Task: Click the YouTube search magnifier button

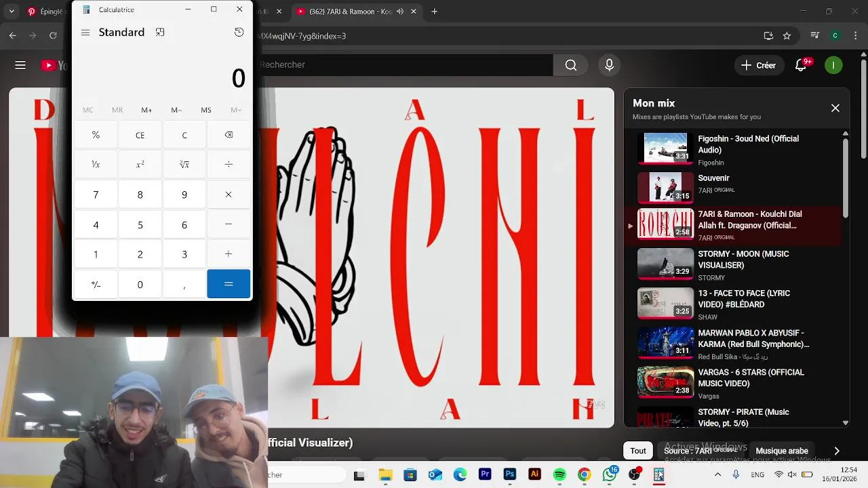Action: coord(571,65)
